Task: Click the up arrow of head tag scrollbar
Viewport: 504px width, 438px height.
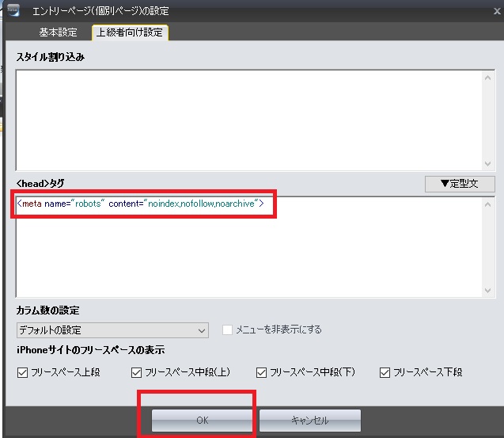Action: click(489, 204)
